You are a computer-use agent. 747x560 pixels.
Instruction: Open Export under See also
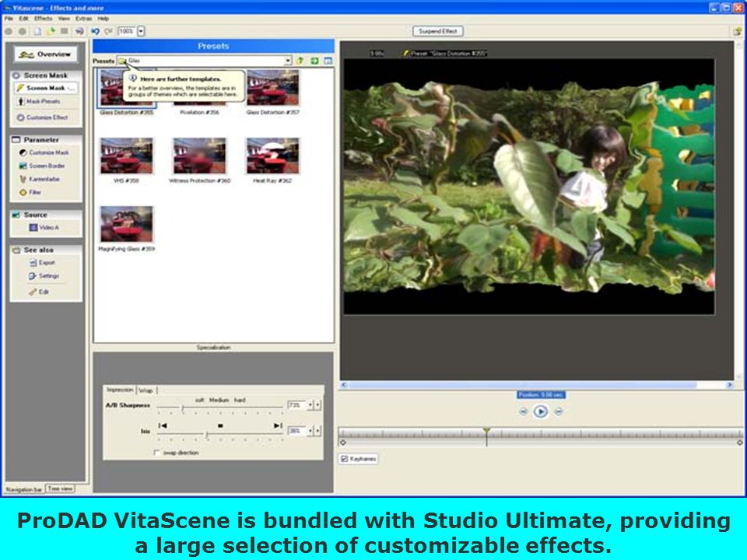[x=42, y=263]
